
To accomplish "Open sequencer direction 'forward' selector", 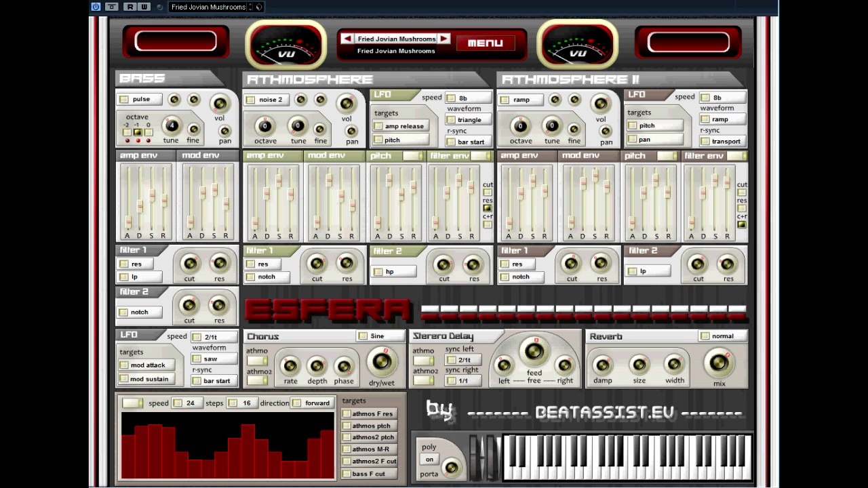I will pyautogui.click(x=312, y=403).
